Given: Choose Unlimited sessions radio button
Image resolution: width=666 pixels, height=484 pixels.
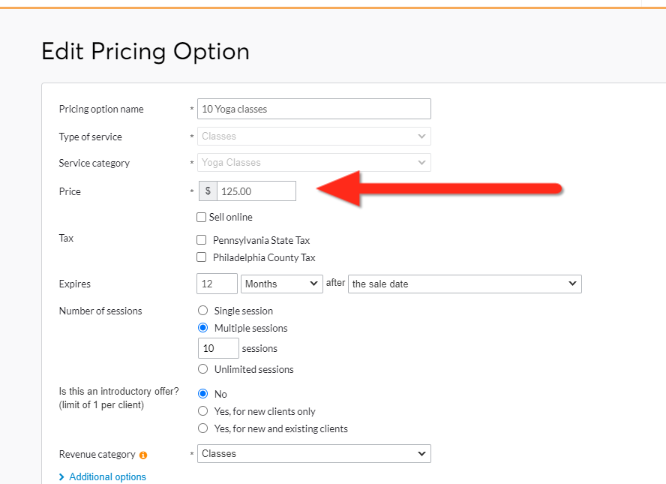Looking at the screenshot, I should (203, 369).
